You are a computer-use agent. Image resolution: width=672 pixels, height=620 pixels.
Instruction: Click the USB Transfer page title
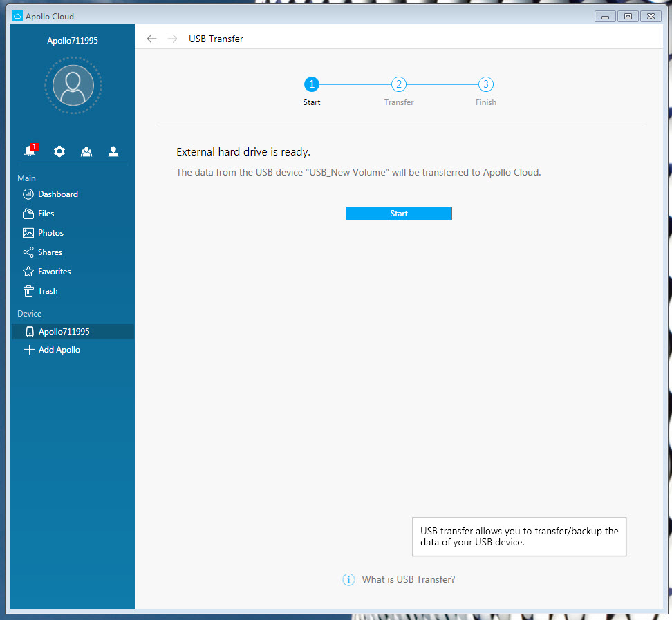(216, 39)
